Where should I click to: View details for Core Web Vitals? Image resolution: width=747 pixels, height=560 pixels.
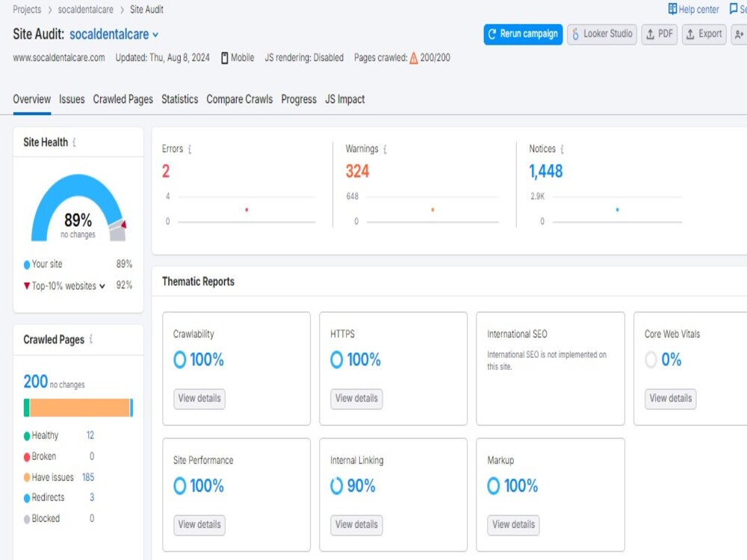click(670, 399)
